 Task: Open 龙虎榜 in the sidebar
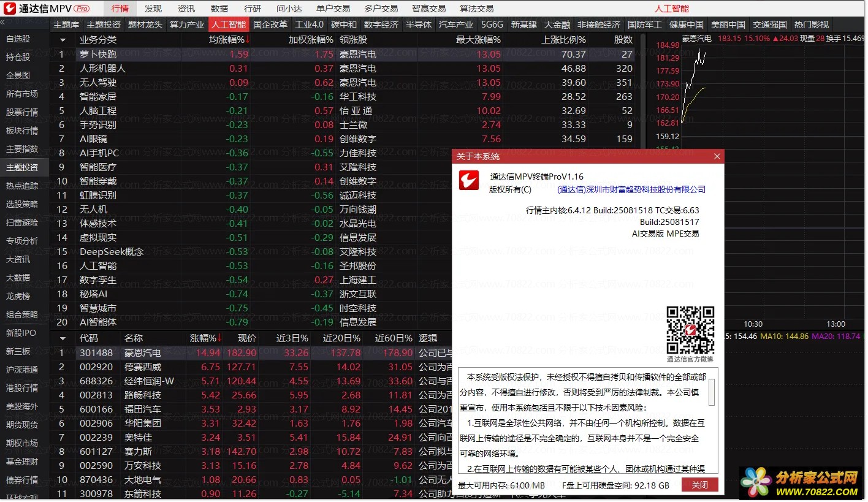[x=18, y=296]
